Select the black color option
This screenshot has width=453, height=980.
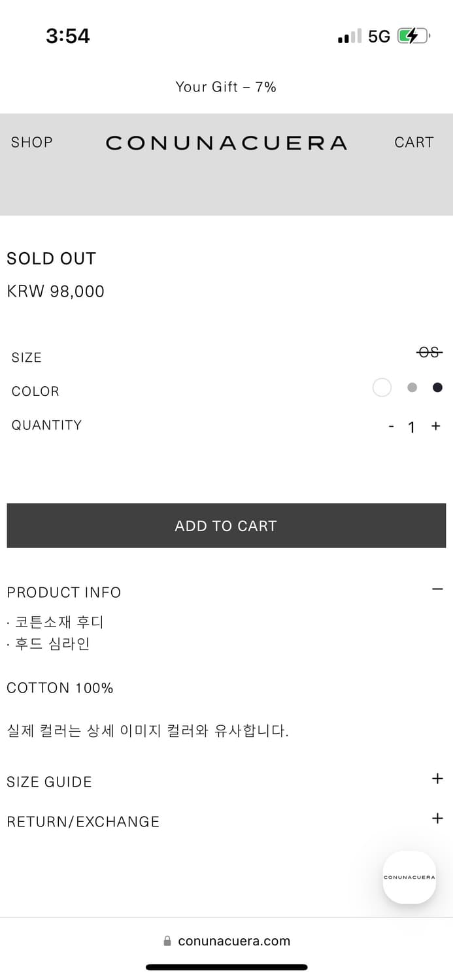[437, 387]
